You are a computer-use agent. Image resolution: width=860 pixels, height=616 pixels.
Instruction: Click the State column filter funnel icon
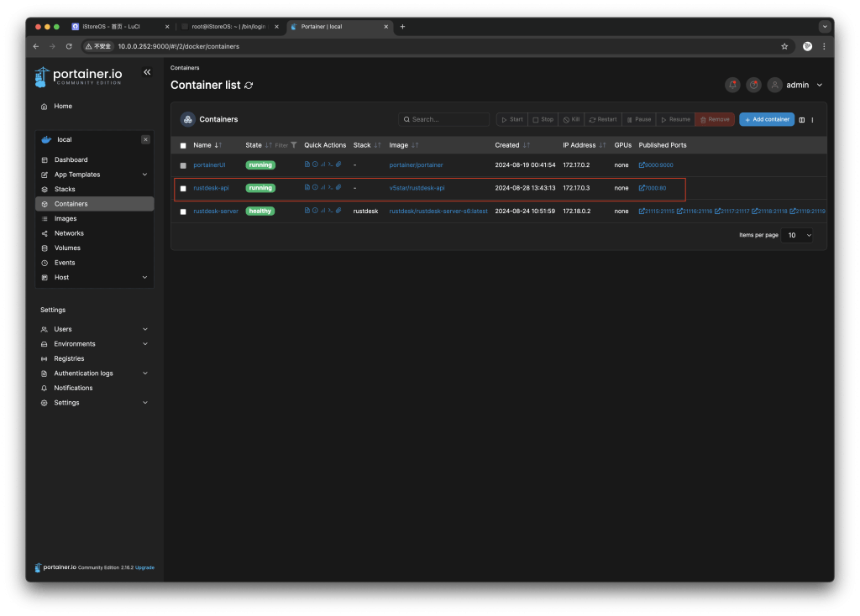coord(293,145)
